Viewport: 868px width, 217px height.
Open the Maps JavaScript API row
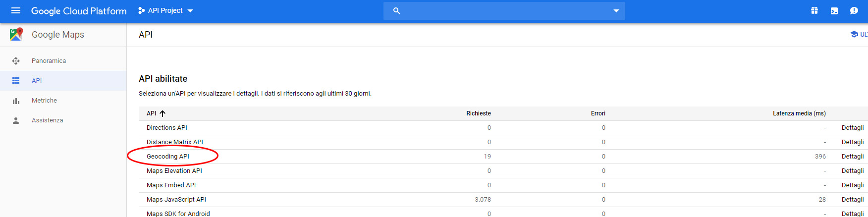[503, 200]
